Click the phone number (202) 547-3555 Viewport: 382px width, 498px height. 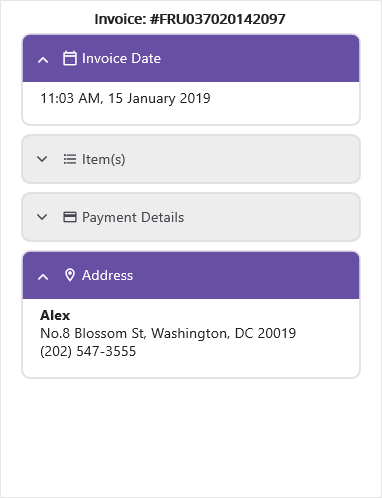click(x=88, y=351)
